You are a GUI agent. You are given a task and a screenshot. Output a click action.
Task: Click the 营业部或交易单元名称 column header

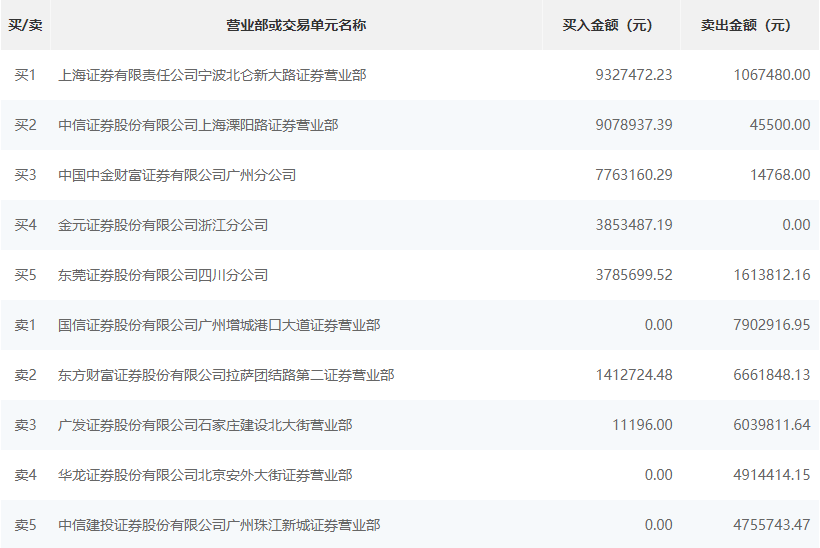(x=296, y=25)
